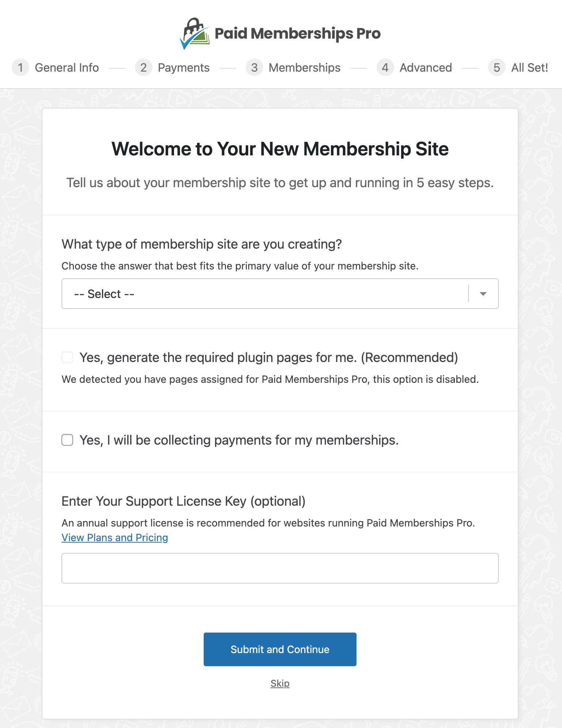Switch to the Payments step

pyautogui.click(x=184, y=68)
